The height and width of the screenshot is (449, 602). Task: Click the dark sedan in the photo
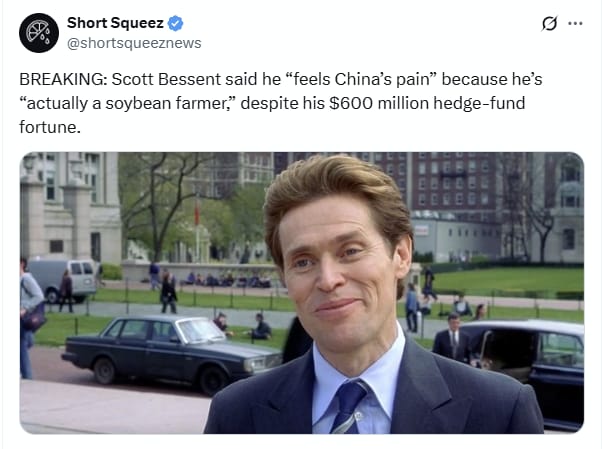pyautogui.click(x=169, y=351)
